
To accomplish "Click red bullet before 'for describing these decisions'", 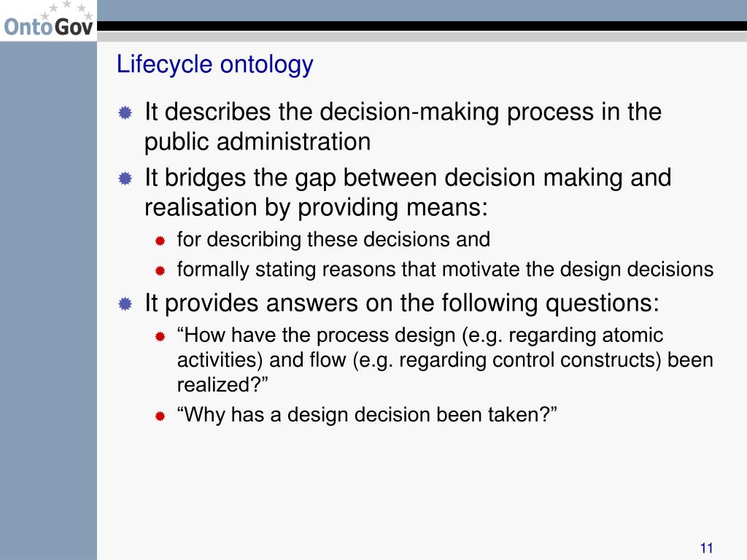I will (x=160, y=241).
